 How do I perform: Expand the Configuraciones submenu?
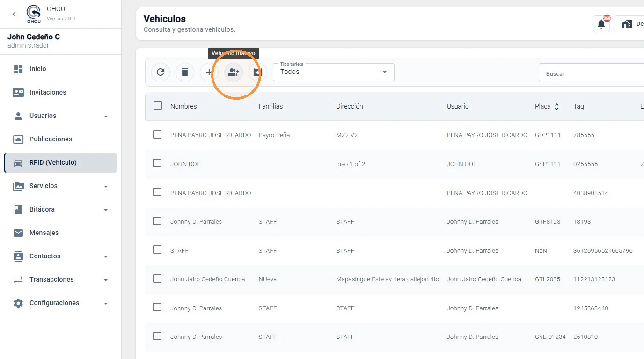[106, 303]
